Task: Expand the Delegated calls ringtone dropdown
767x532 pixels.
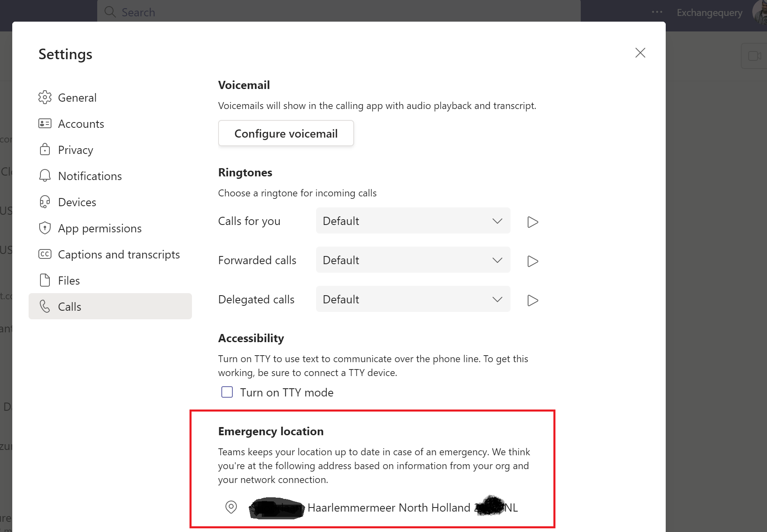Action: coord(413,299)
